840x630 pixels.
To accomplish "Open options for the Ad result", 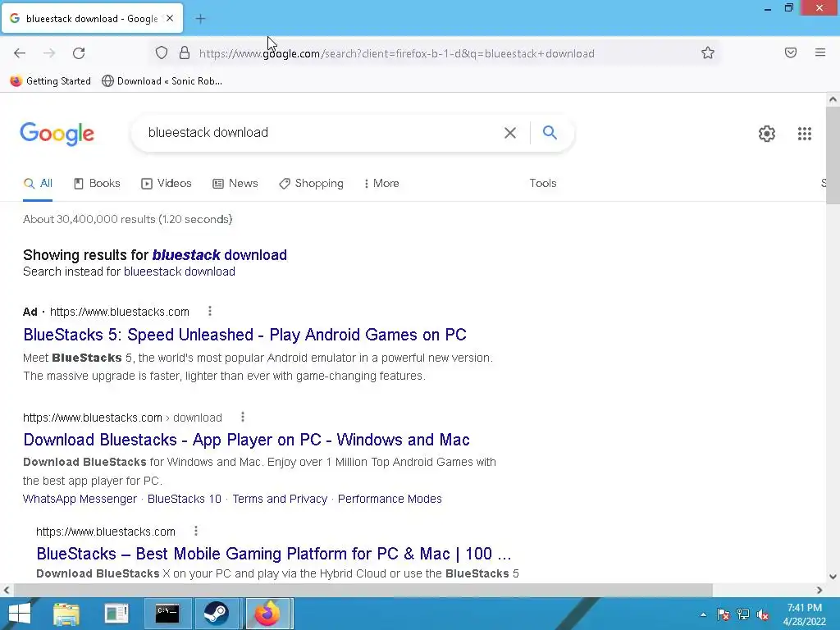I will pos(210,311).
